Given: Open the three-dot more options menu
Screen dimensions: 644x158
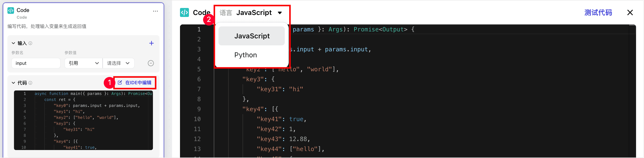Looking at the screenshot, I should pos(155,11).
